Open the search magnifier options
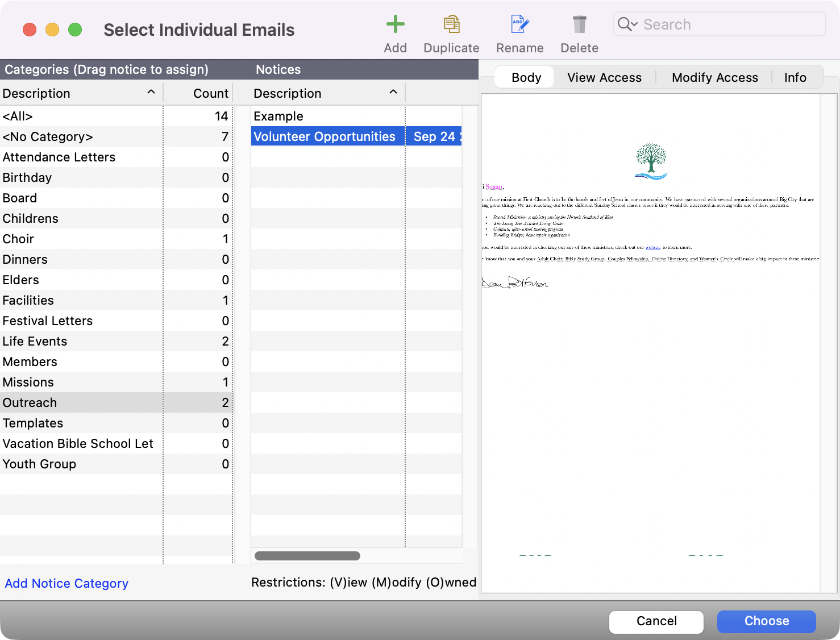840x640 pixels. (x=627, y=24)
